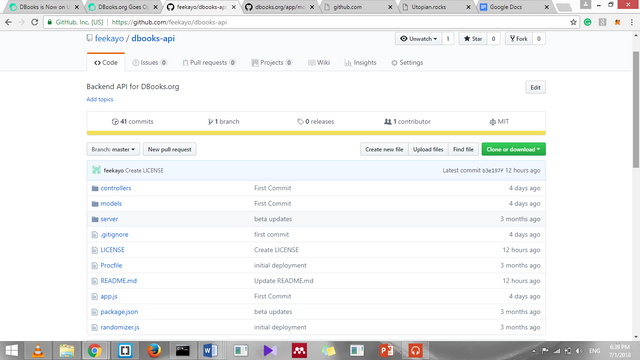640x360 pixels.
Task: Click the VLC media player taskbar icon
Action: 38,351
